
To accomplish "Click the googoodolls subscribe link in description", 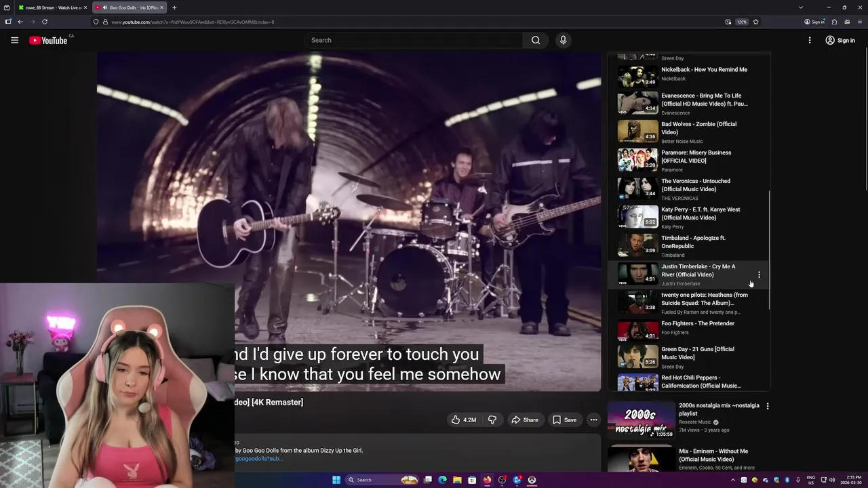I will [x=259, y=459].
